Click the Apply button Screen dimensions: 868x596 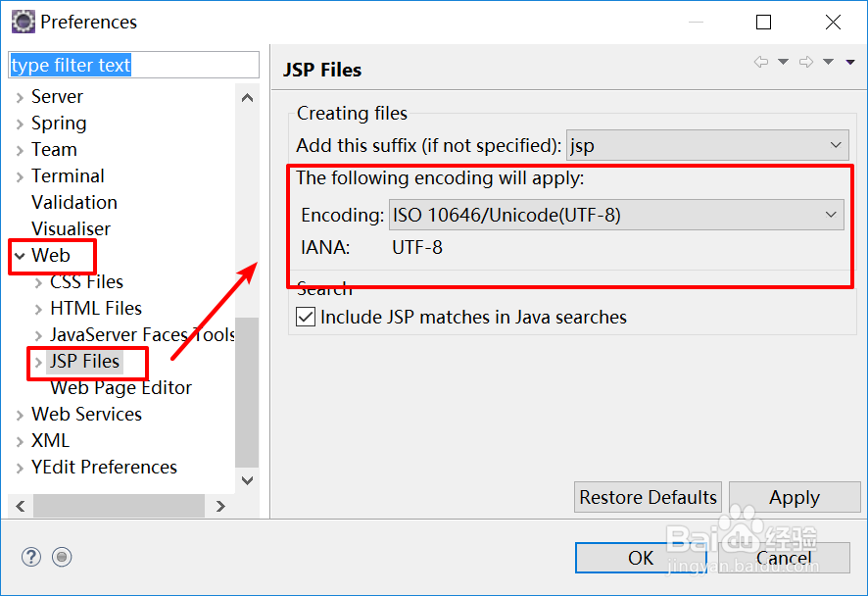click(795, 497)
